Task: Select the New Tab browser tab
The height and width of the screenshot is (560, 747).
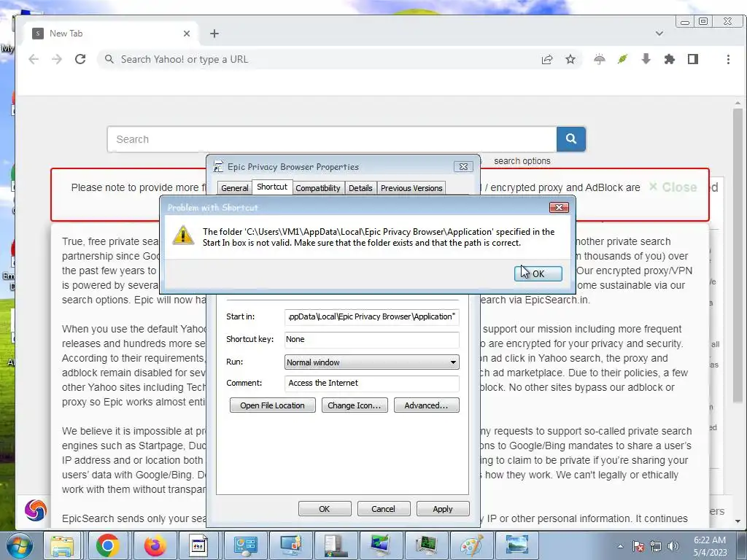Action: point(111,34)
